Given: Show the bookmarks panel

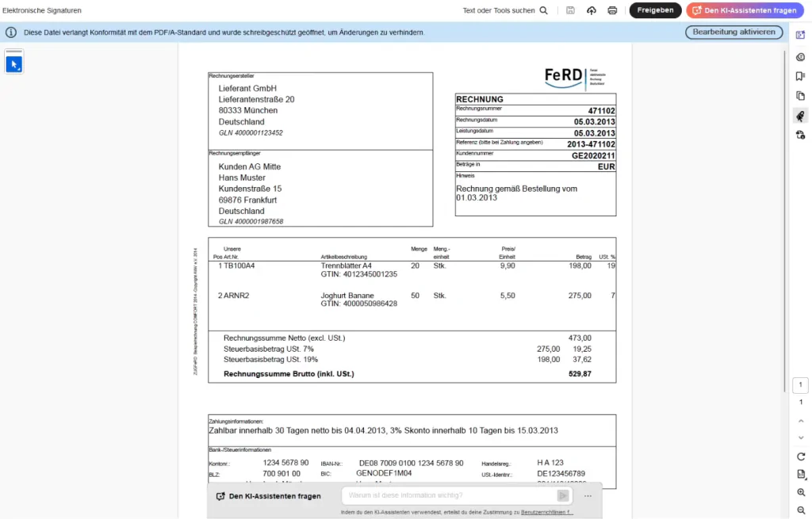Looking at the screenshot, I should point(800,76).
